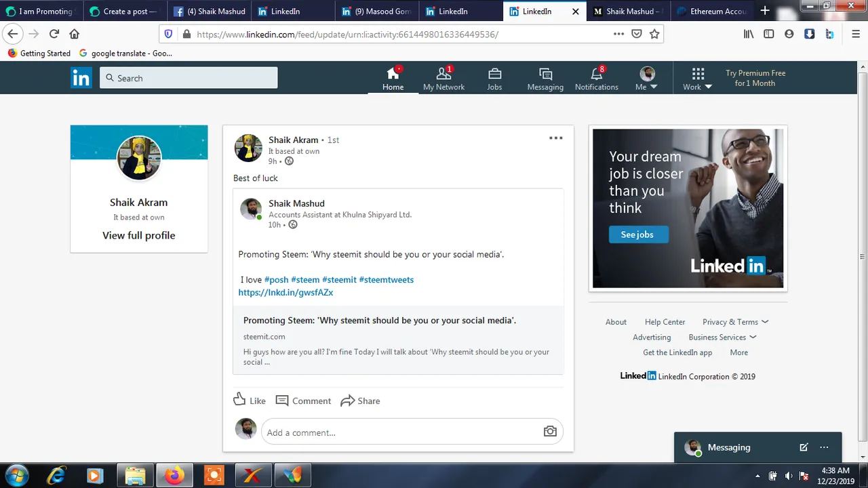
Task: Open the Library bookshelf icon in toolbar
Action: point(749,34)
